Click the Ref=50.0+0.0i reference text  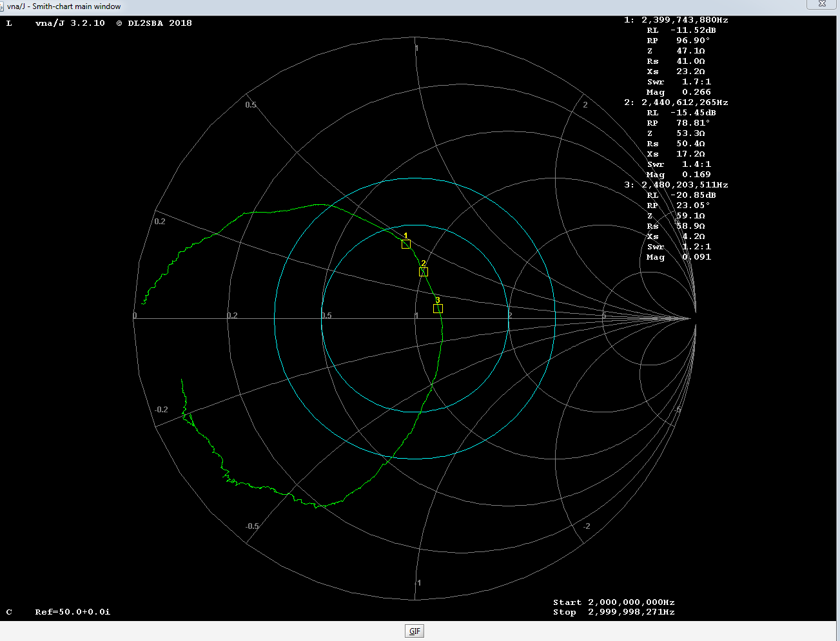72,612
